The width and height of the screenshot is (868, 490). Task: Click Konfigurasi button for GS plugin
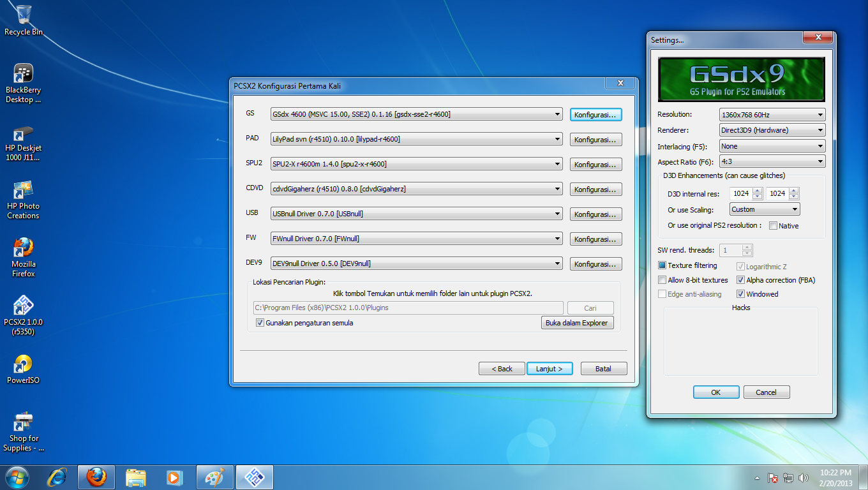(595, 115)
